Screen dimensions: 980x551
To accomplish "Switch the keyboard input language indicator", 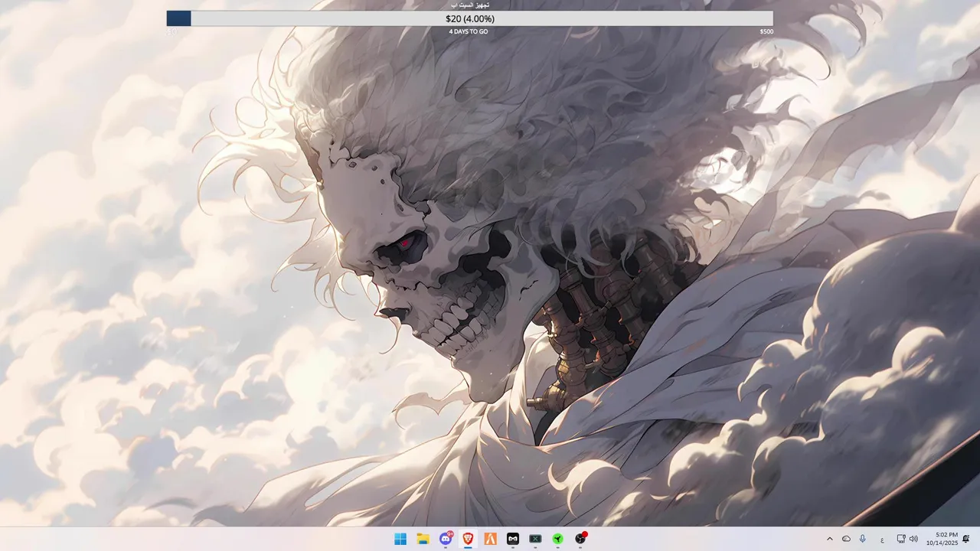I will (882, 540).
